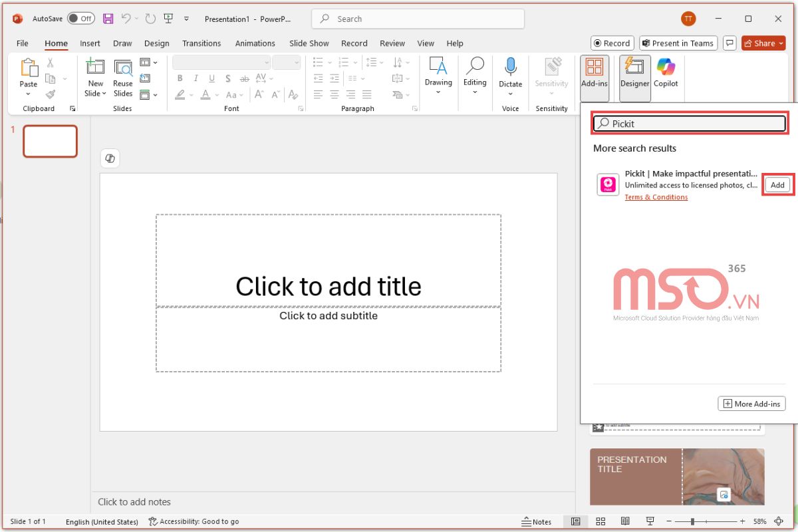The image size is (798, 532).
Task: Click the New Slide icon
Action: click(95, 67)
